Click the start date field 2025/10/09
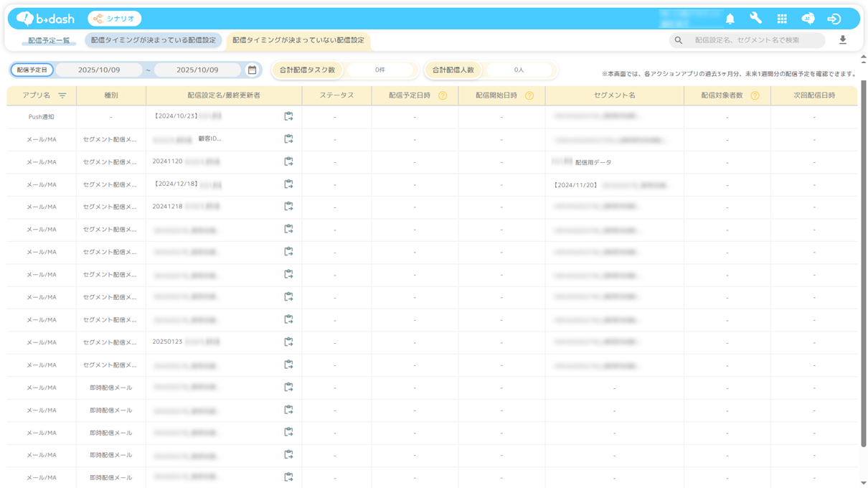The width and height of the screenshot is (868, 488). pos(99,70)
